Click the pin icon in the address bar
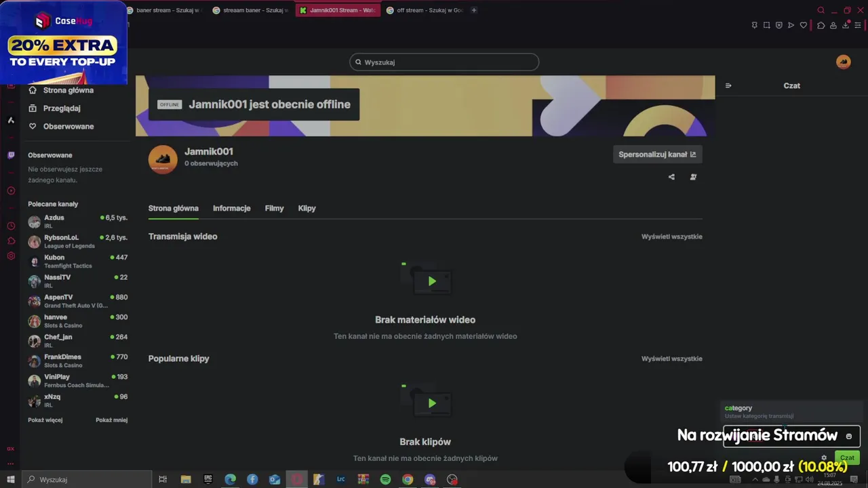Screen dimensions: 868x488 click(755, 25)
